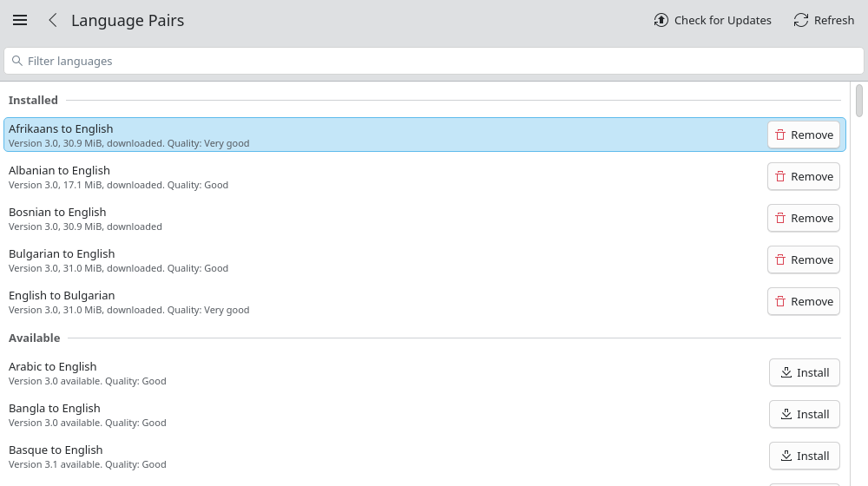
Task: Click Check for Updates
Action: (713, 21)
